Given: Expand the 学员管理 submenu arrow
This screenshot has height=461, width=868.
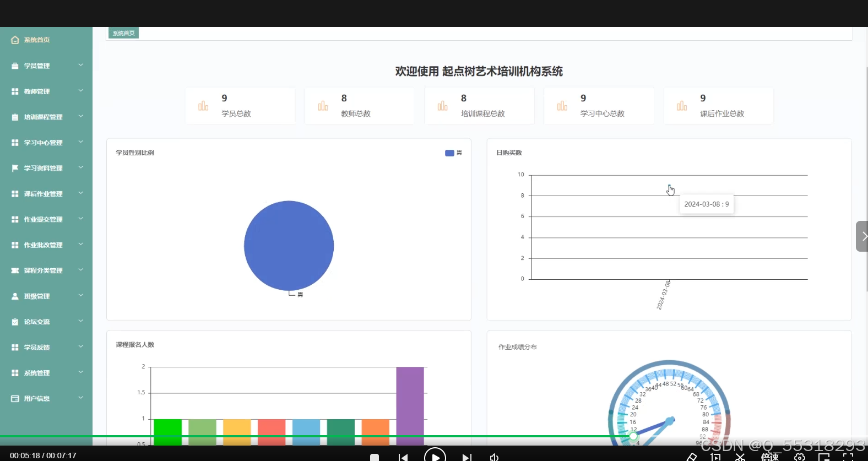Looking at the screenshot, I should pos(81,65).
